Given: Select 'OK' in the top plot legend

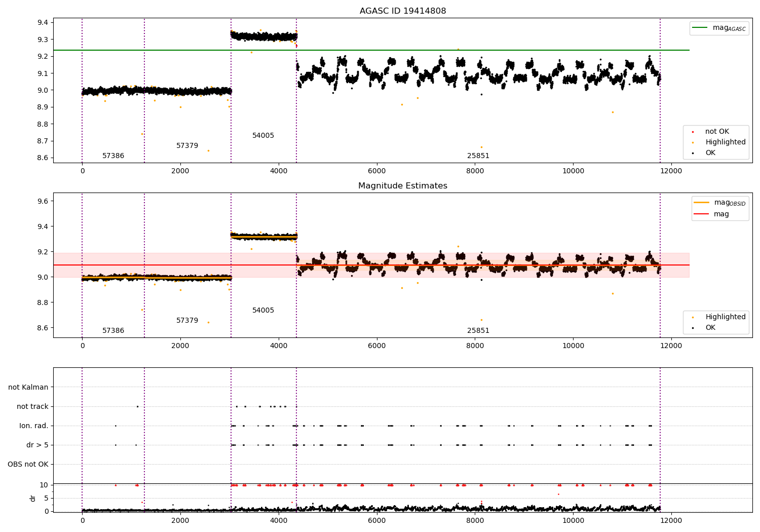Looking at the screenshot, I should [x=710, y=153].
